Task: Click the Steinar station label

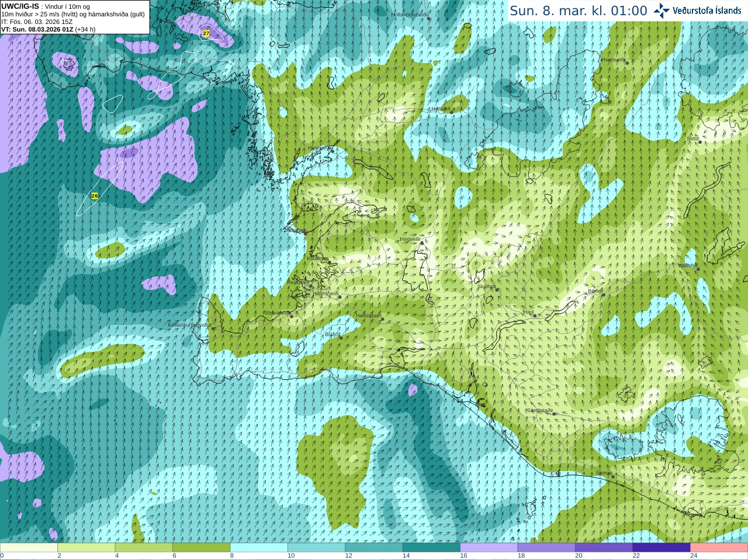Action: point(604,473)
